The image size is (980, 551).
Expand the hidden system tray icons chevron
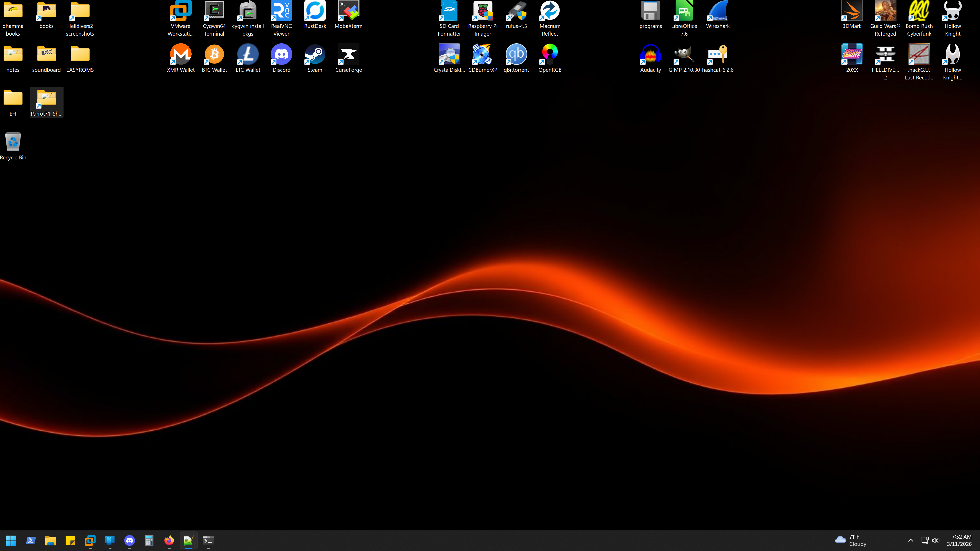(x=910, y=540)
